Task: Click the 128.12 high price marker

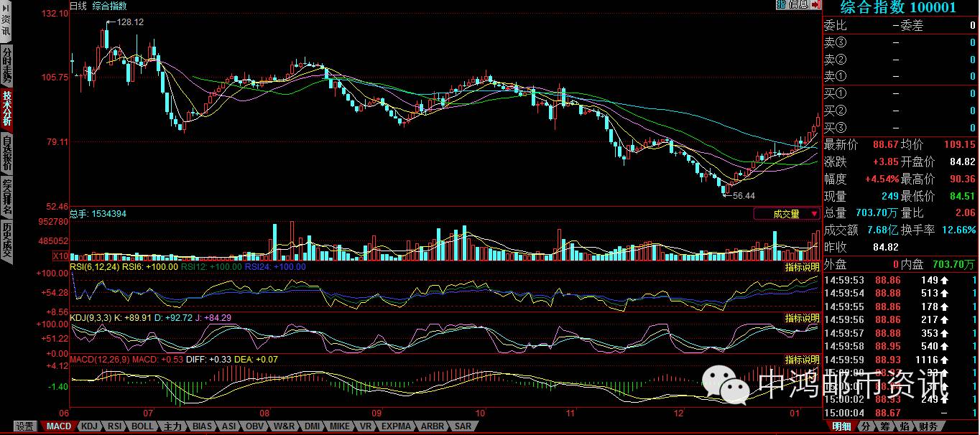Action: [130, 22]
